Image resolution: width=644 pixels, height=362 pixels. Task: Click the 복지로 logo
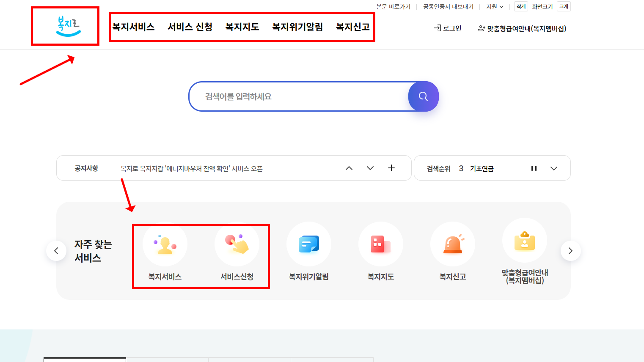pyautogui.click(x=68, y=26)
